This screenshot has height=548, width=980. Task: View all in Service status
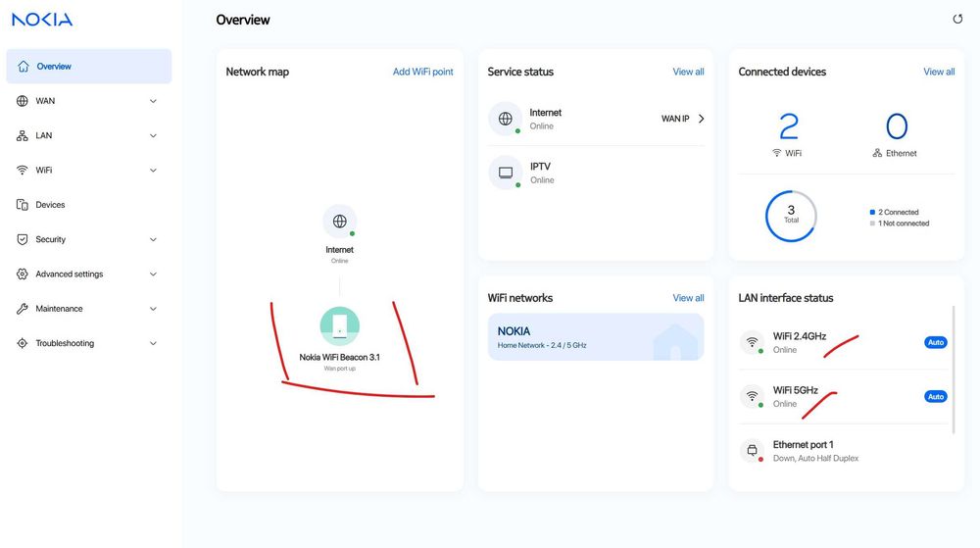688,72
